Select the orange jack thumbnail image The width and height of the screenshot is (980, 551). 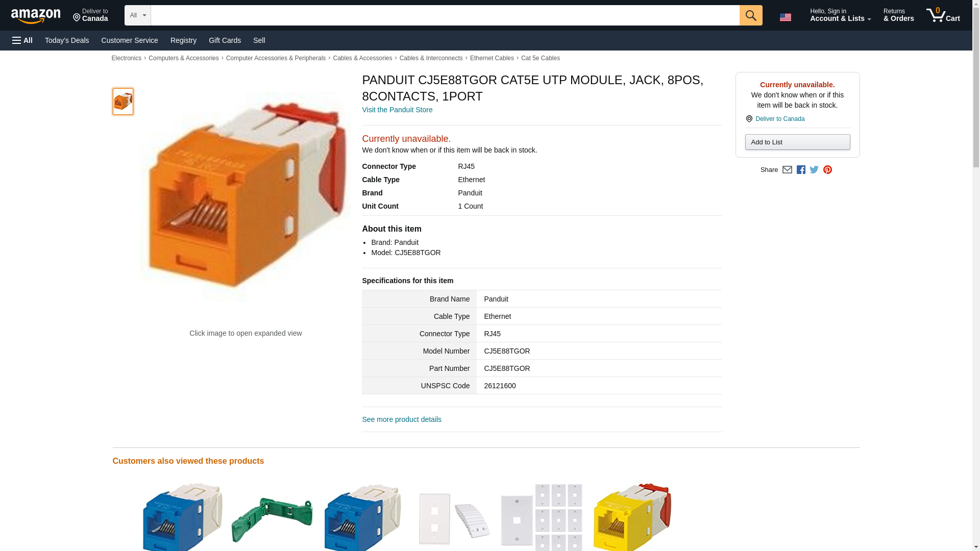123,102
